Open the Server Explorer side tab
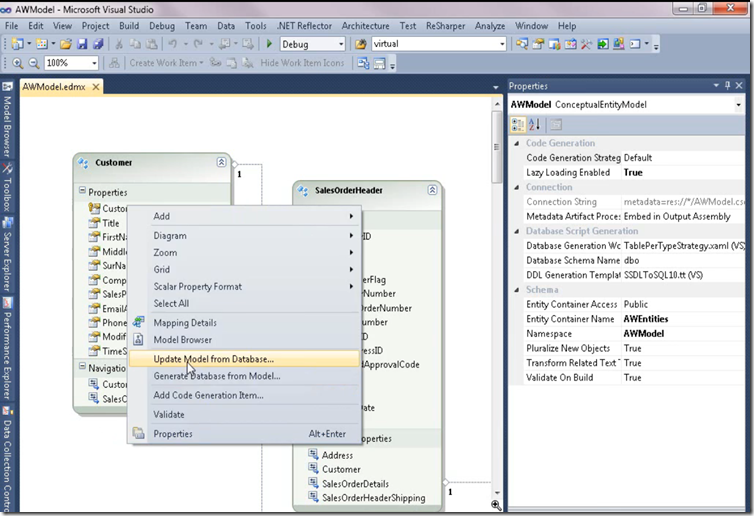Screen dimensions: 754x516 (7, 255)
